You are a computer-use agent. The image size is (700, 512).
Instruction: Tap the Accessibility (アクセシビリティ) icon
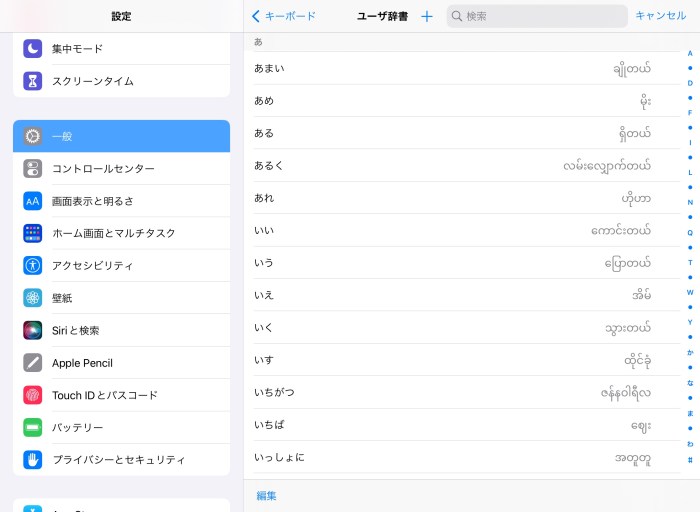[x=33, y=266]
